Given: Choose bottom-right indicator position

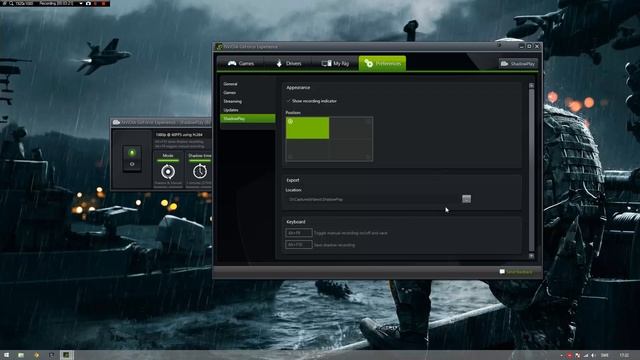Looking at the screenshot, I should click(x=351, y=150).
